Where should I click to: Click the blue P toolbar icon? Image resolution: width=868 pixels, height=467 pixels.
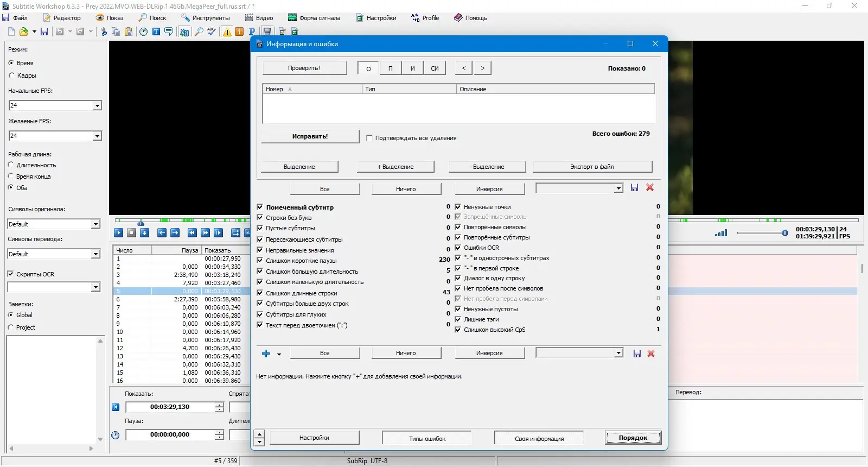tap(251, 31)
